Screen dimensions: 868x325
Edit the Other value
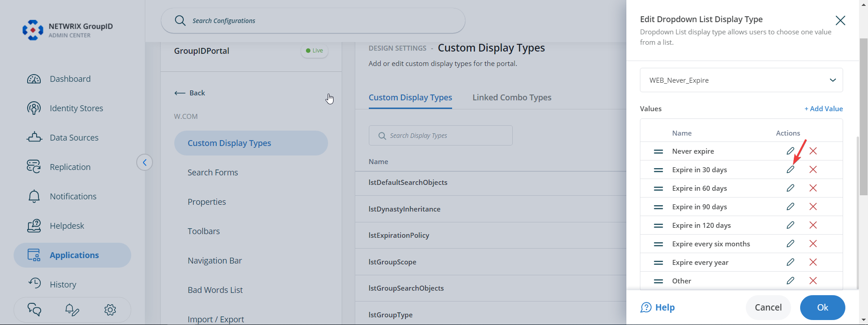[x=790, y=281]
